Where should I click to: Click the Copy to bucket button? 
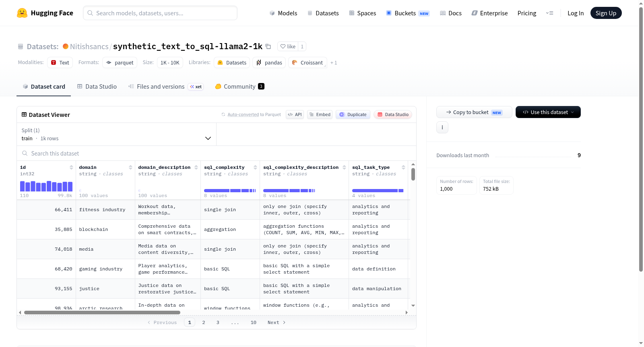click(474, 112)
